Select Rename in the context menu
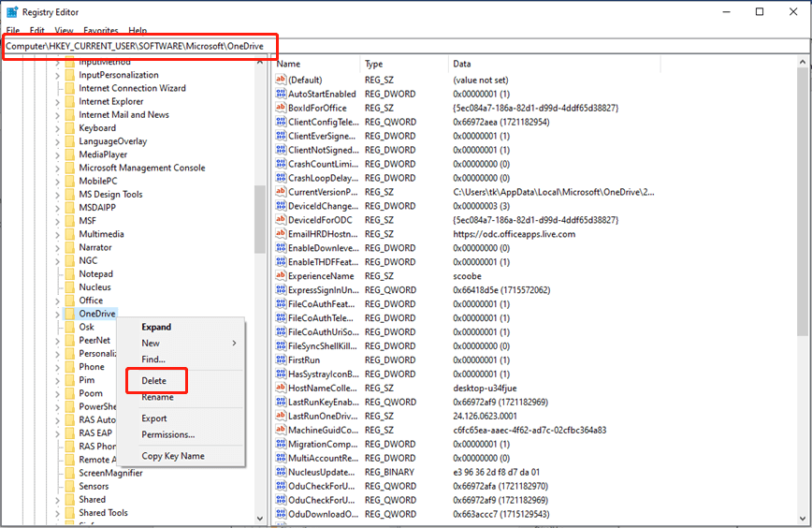The width and height of the screenshot is (812, 528). click(x=157, y=397)
